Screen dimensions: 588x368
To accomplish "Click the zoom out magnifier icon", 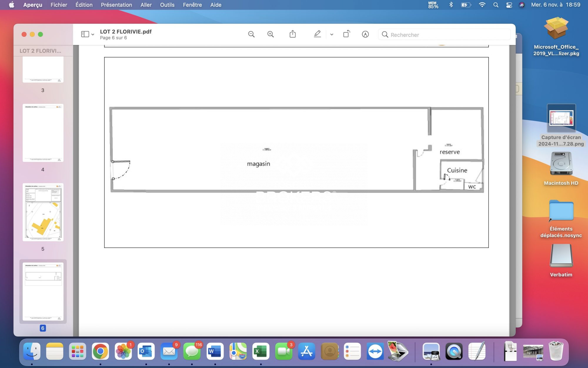I will click(x=251, y=34).
